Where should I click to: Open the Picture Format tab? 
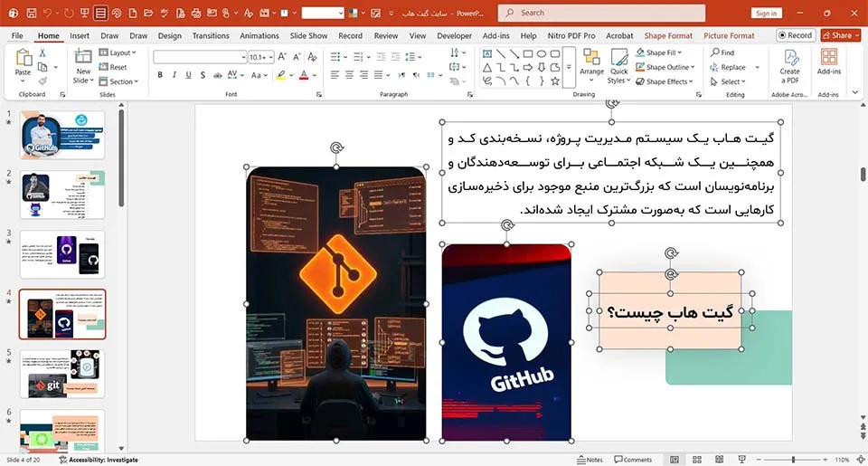point(729,35)
